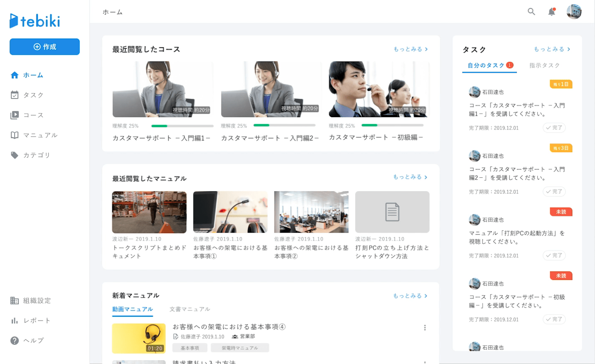This screenshot has width=595, height=364.
Task: Click the document icon beside 佐藤遼子 2019.1.10
Action: [x=176, y=336]
